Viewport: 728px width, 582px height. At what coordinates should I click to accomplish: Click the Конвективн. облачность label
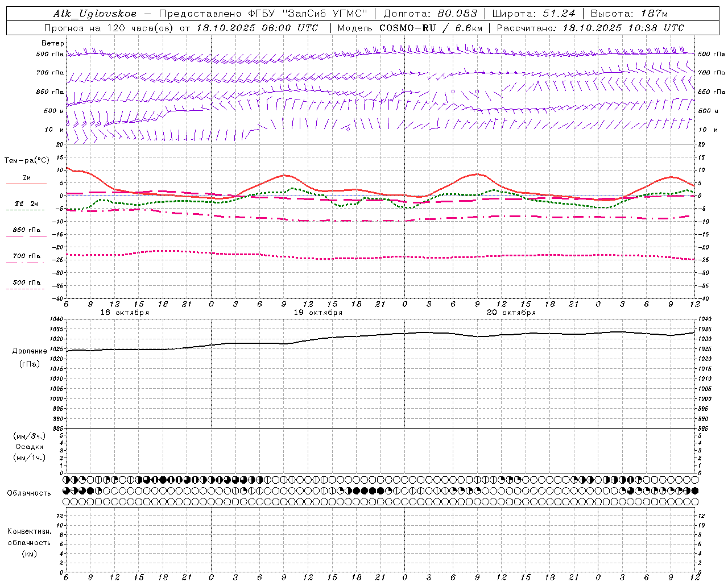(29, 537)
